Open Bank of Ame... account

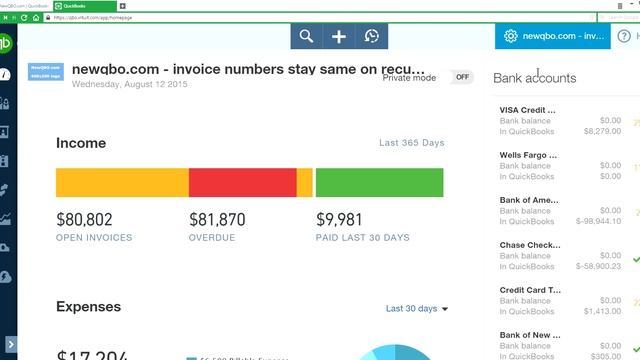[x=529, y=200]
